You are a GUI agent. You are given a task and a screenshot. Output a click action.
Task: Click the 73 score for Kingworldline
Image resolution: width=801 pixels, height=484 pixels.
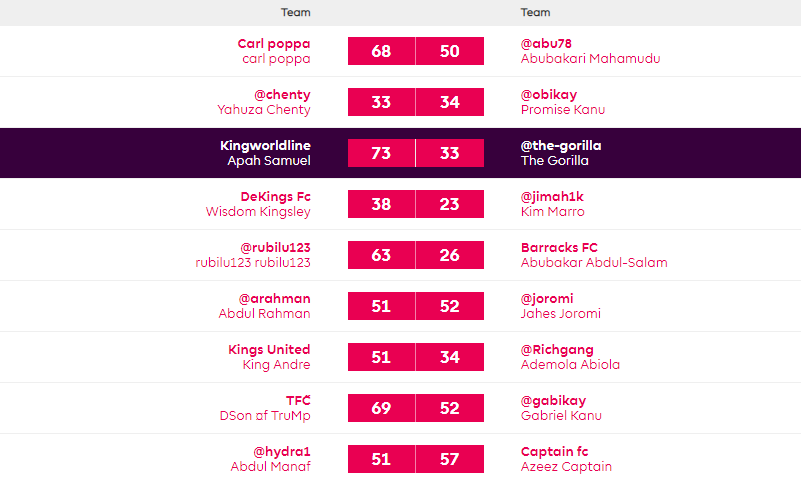click(381, 153)
